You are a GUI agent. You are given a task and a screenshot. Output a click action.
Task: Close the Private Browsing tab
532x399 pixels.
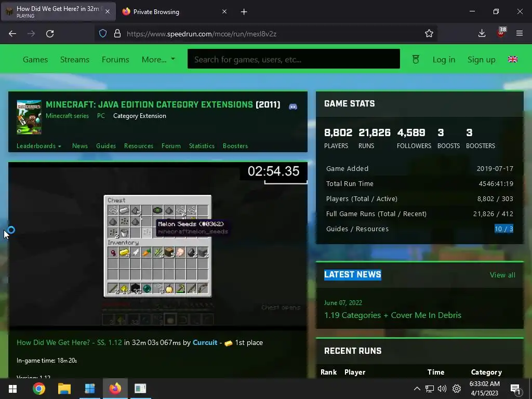[224, 11]
